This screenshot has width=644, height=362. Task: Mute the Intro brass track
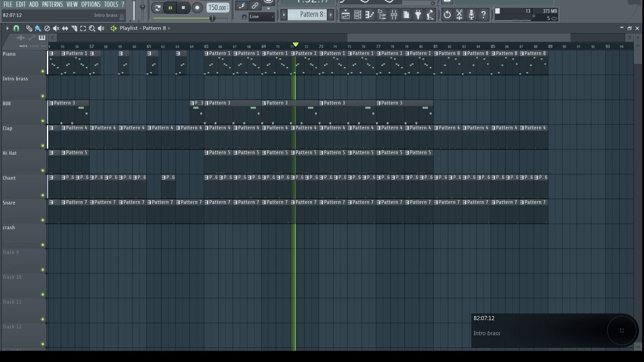[43, 96]
